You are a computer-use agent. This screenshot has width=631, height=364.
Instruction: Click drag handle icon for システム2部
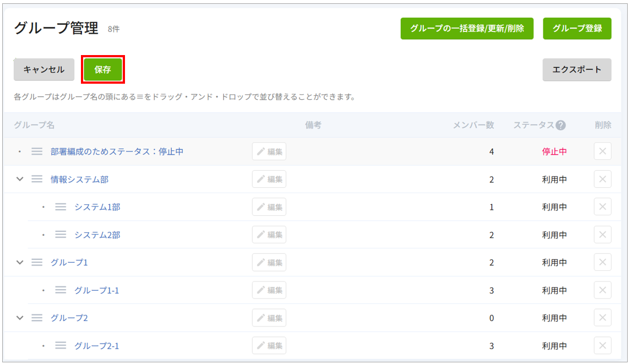point(61,235)
